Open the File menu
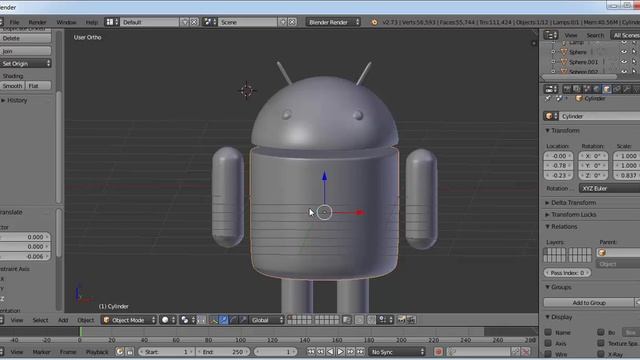This screenshot has height=360, width=640. coord(14,22)
